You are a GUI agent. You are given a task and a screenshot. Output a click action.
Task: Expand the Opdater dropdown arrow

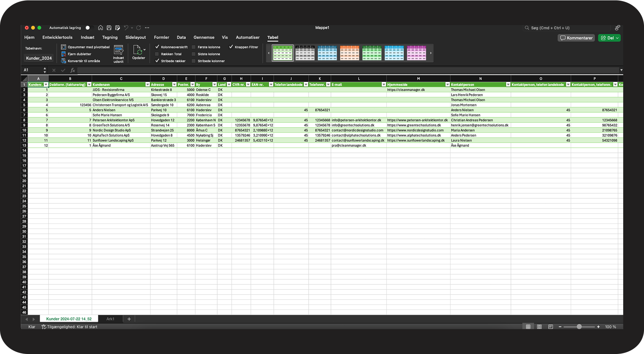[x=145, y=50]
